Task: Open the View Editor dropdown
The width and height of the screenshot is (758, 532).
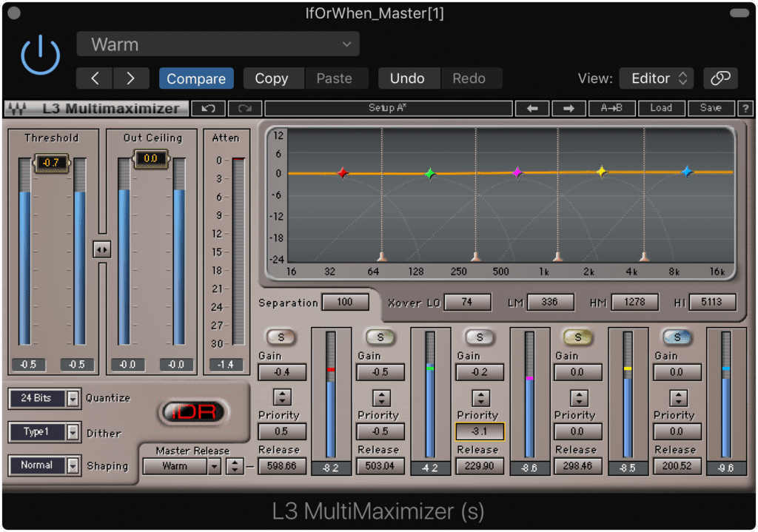Action: click(657, 78)
